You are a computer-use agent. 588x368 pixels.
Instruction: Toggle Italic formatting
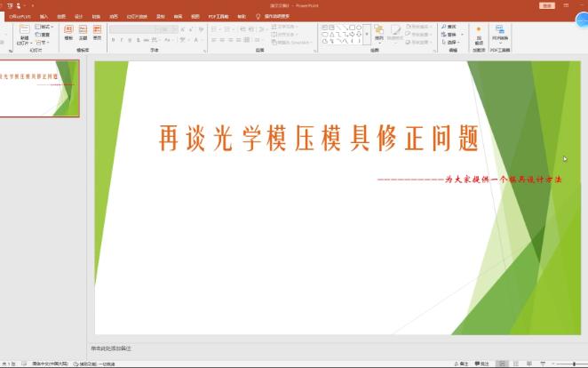pyautogui.click(x=122, y=40)
